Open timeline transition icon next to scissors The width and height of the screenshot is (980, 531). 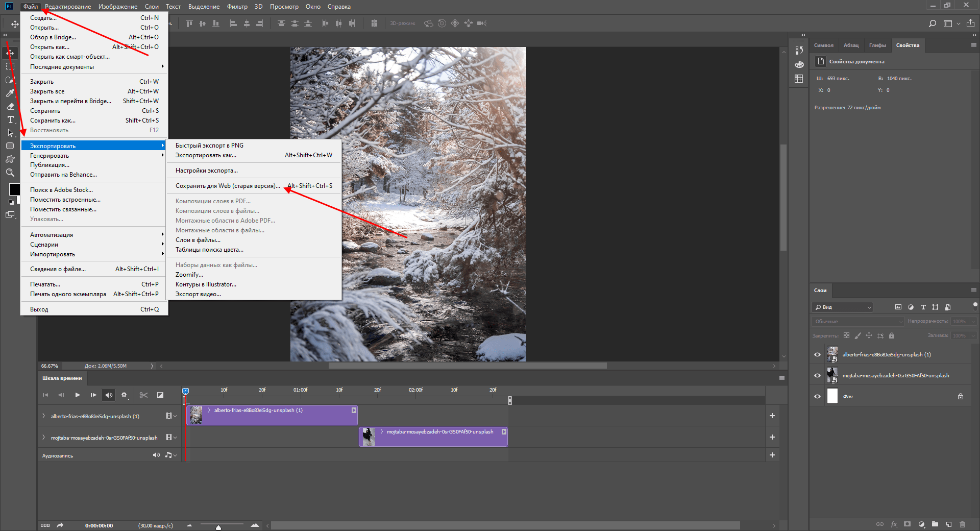pos(160,395)
